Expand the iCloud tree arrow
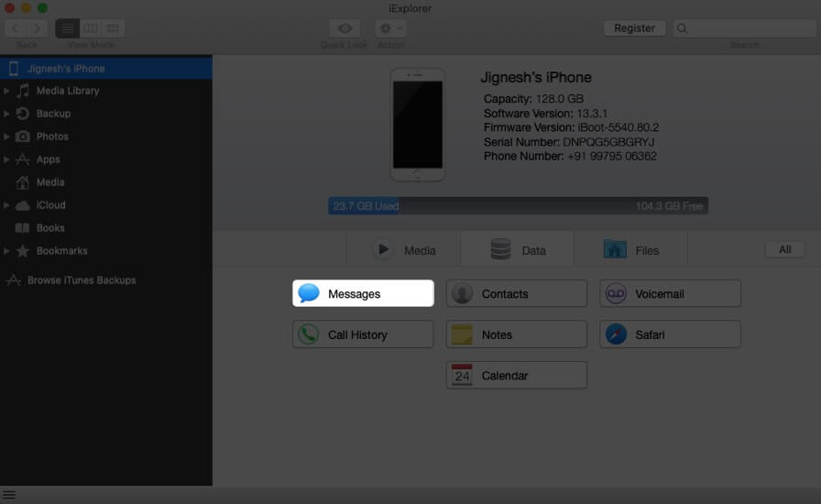Screen dimensions: 821x504 [x=6, y=205]
